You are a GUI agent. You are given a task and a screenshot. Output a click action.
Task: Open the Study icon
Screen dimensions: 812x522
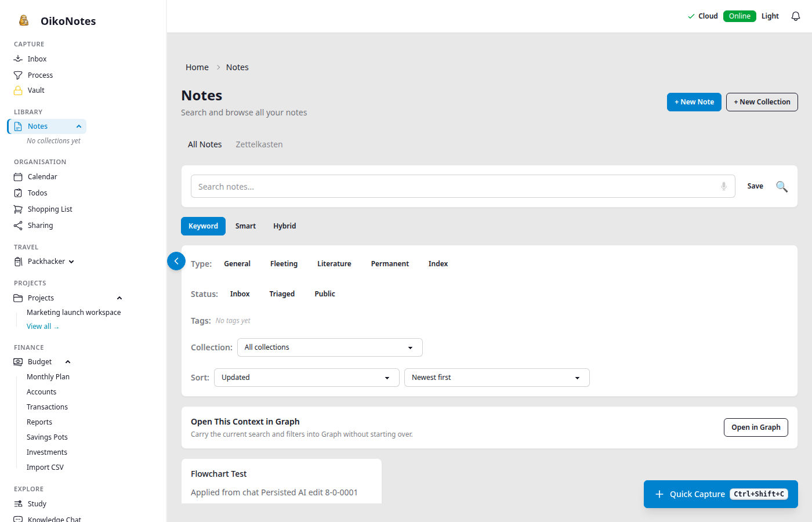[18, 504]
